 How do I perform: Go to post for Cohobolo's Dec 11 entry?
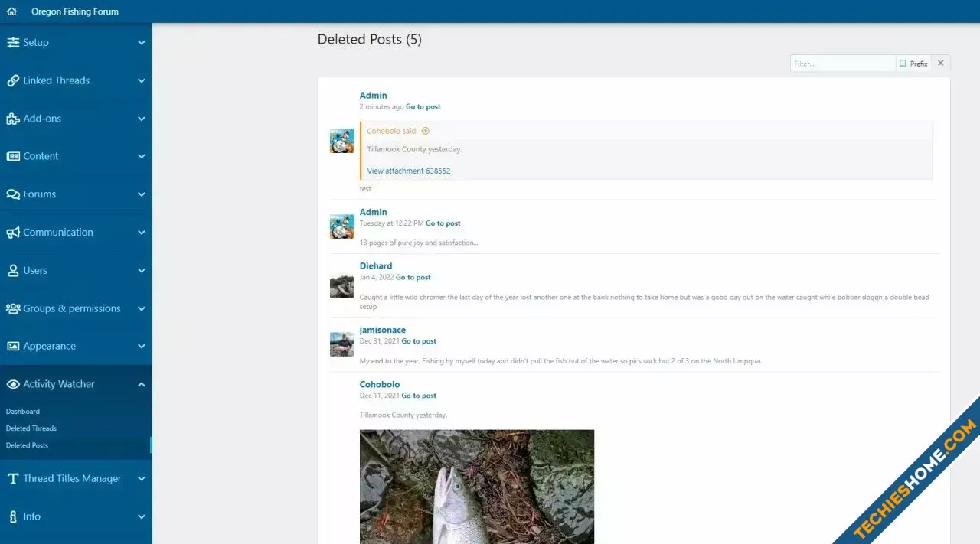tap(419, 396)
